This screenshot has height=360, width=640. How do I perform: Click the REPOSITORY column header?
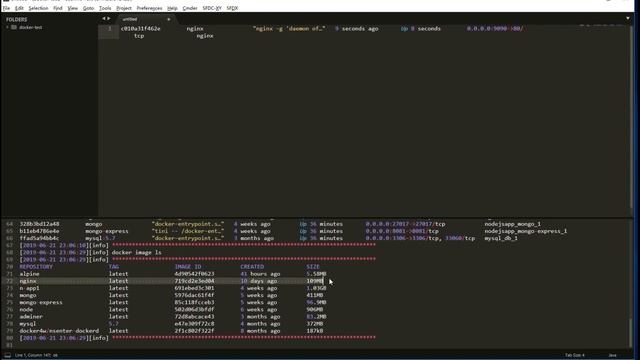tap(36, 267)
